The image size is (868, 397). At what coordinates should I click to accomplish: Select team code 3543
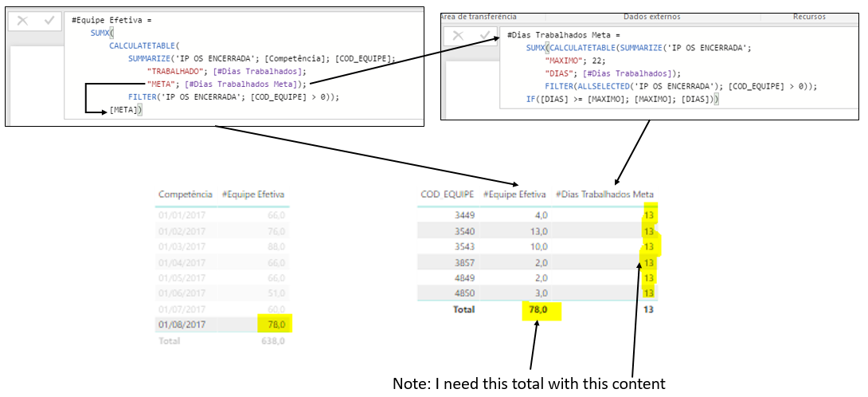click(464, 246)
